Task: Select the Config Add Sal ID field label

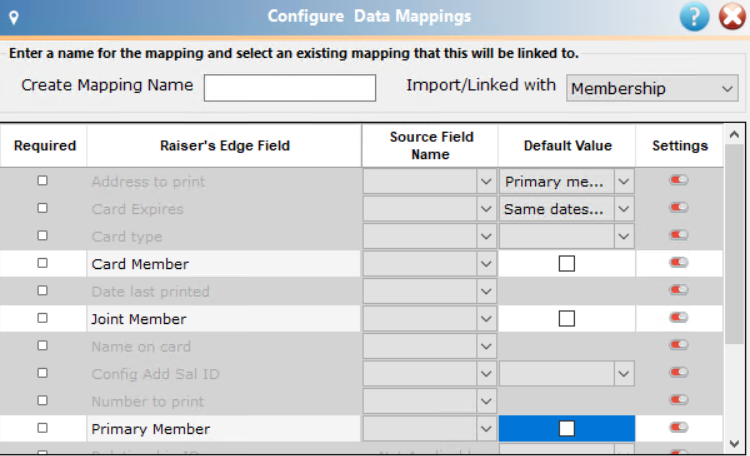Action: tap(155, 374)
